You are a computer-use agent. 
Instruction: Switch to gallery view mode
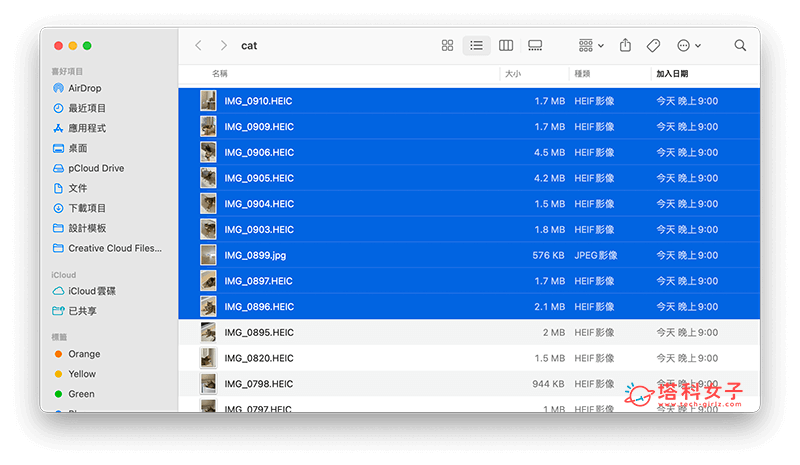pos(535,46)
